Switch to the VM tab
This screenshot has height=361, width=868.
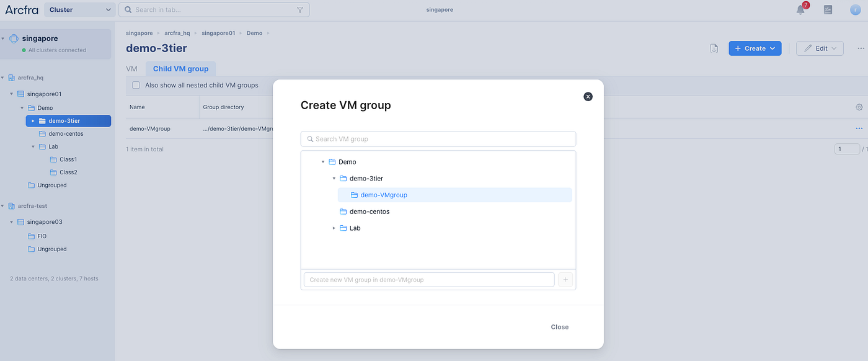click(x=131, y=69)
